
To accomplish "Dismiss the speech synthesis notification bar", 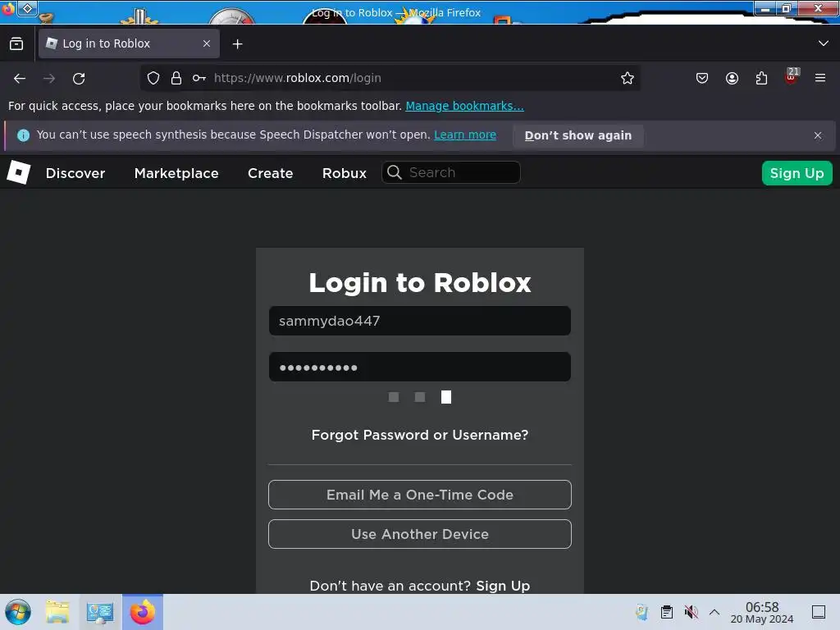I will [818, 135].
